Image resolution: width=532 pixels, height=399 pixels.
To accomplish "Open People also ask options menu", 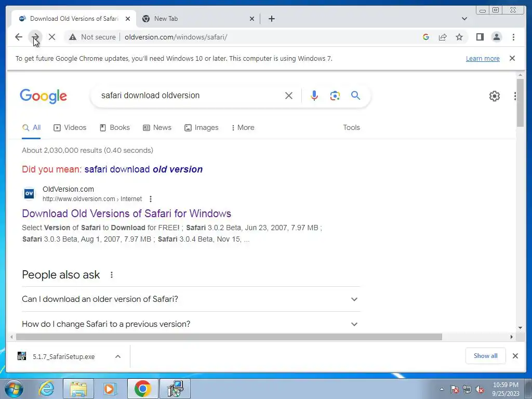I will coord(111,275).
